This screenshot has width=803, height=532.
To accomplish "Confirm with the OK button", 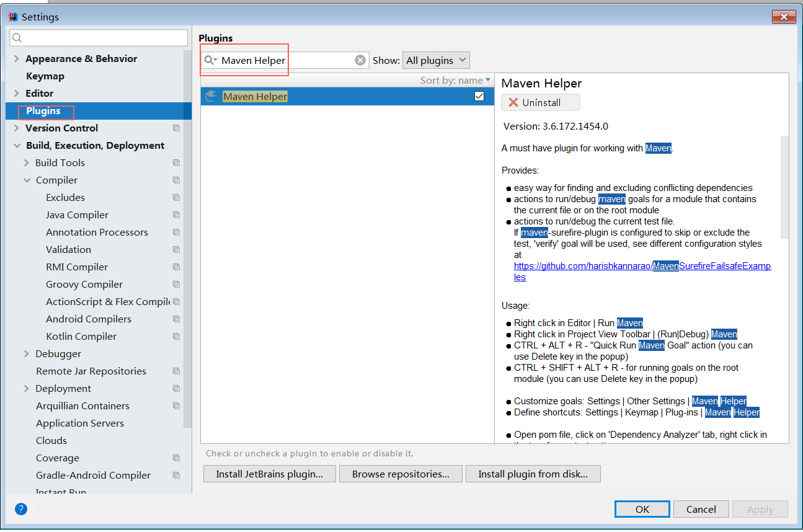I will click(x=642, y=509).
